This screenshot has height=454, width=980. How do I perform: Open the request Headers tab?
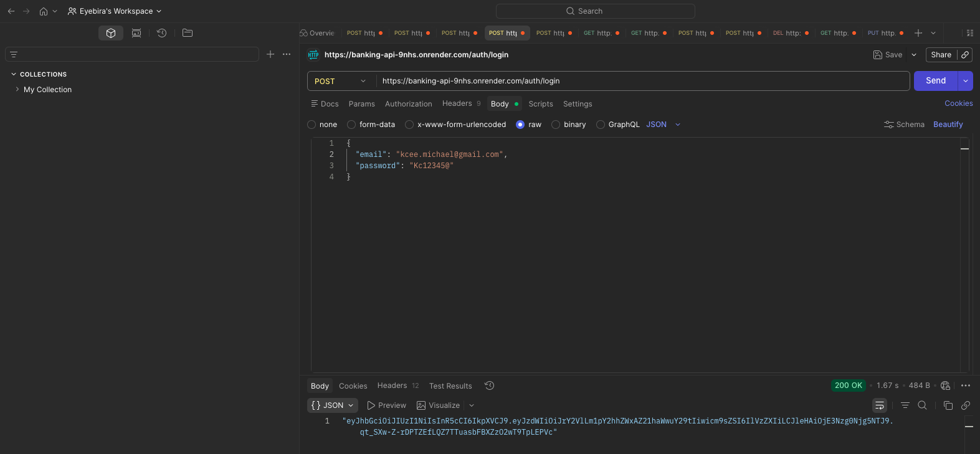pos(461,103)
